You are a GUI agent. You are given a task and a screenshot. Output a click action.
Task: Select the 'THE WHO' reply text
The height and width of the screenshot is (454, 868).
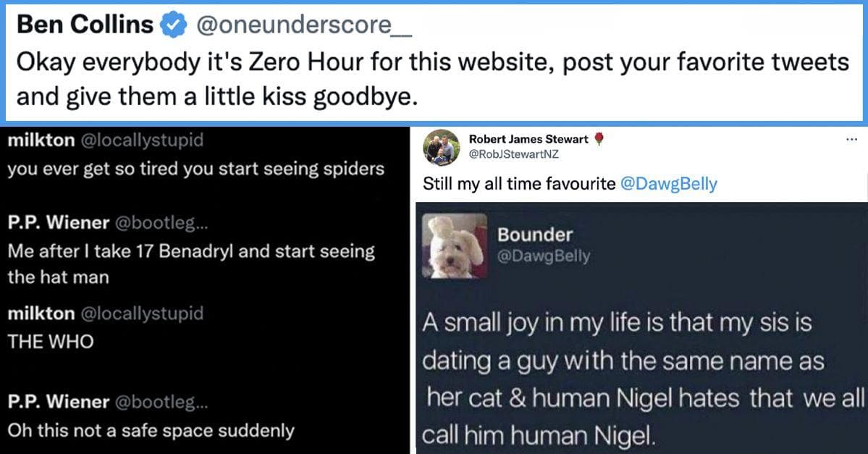[51, 342]
